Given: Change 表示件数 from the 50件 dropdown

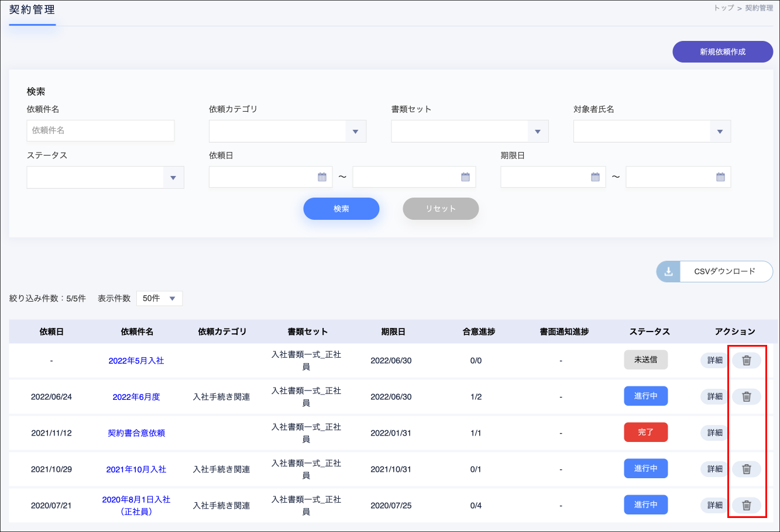Looking at the screenshot, I should (159, 299).
